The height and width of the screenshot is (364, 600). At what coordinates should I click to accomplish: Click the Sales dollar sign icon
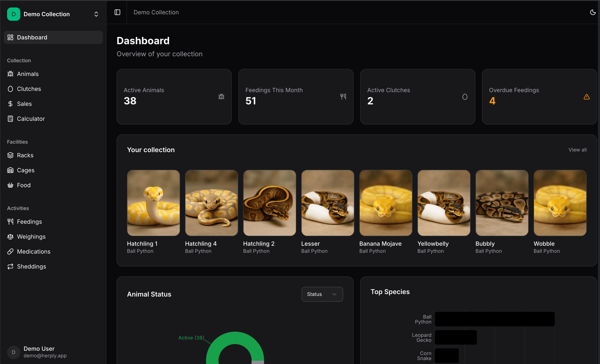[10, 104]
